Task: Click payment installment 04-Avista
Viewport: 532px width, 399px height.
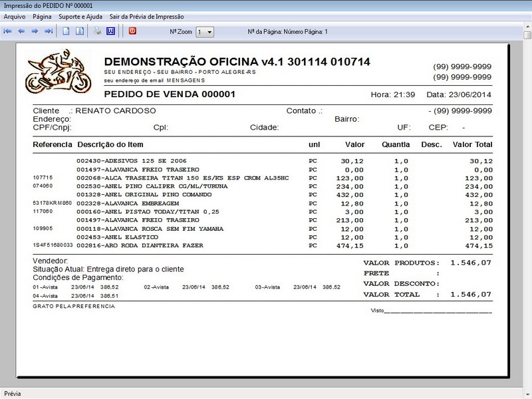Action: click(x=76, y=296)
